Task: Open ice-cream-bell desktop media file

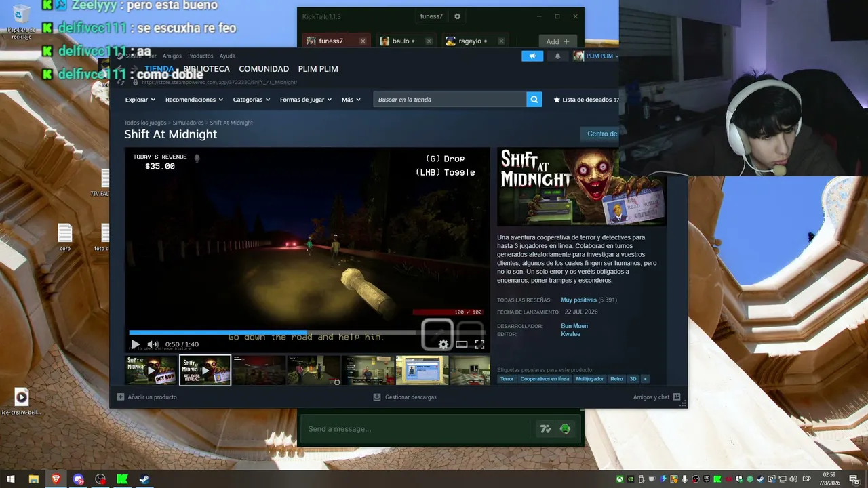Action: tap(21, 401)
